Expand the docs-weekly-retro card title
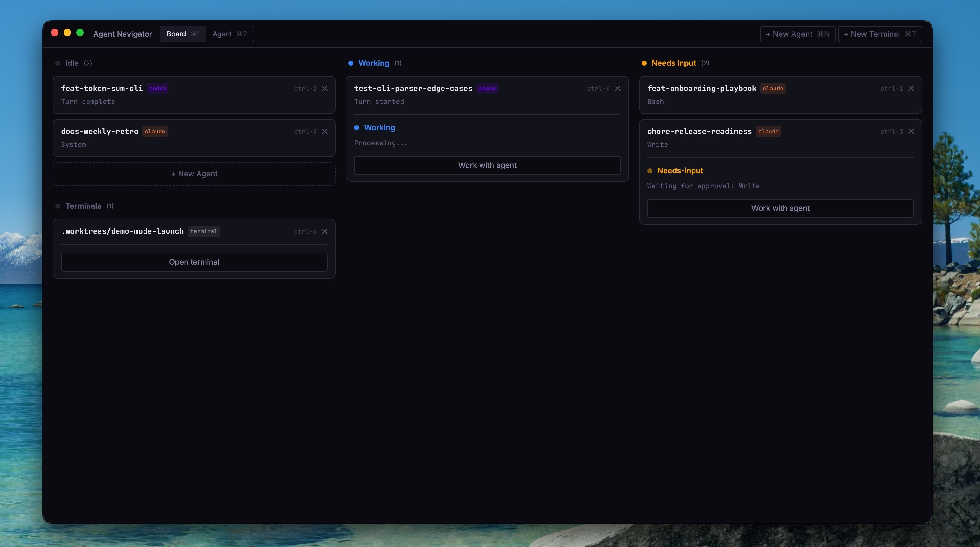 click(99, 132)
